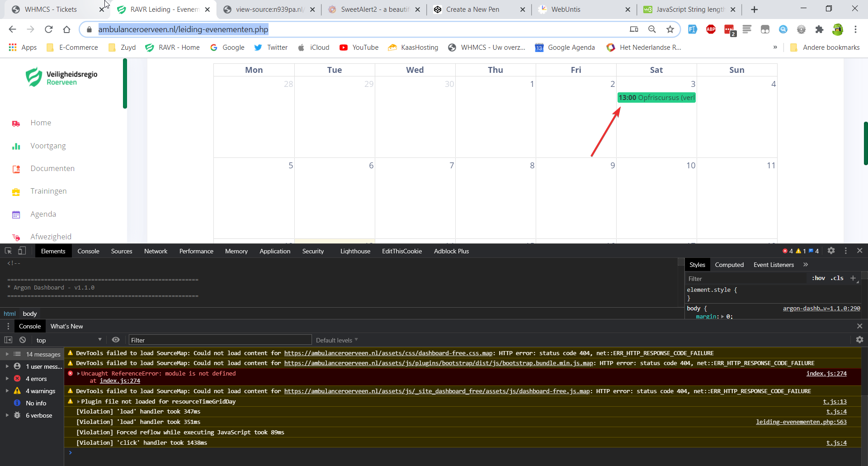Open DevTools settings gear icon

[831, 251]
